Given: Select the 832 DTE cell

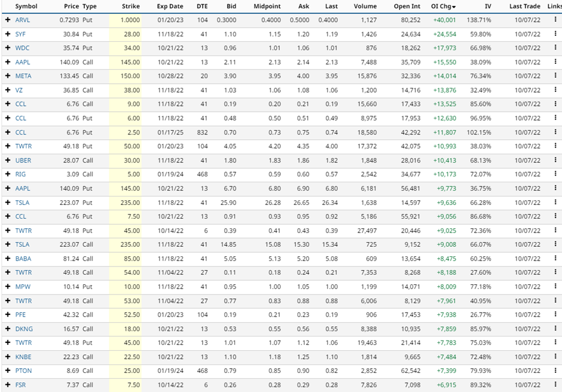Looking at the screenshot, I should click(x=202, y=132).
